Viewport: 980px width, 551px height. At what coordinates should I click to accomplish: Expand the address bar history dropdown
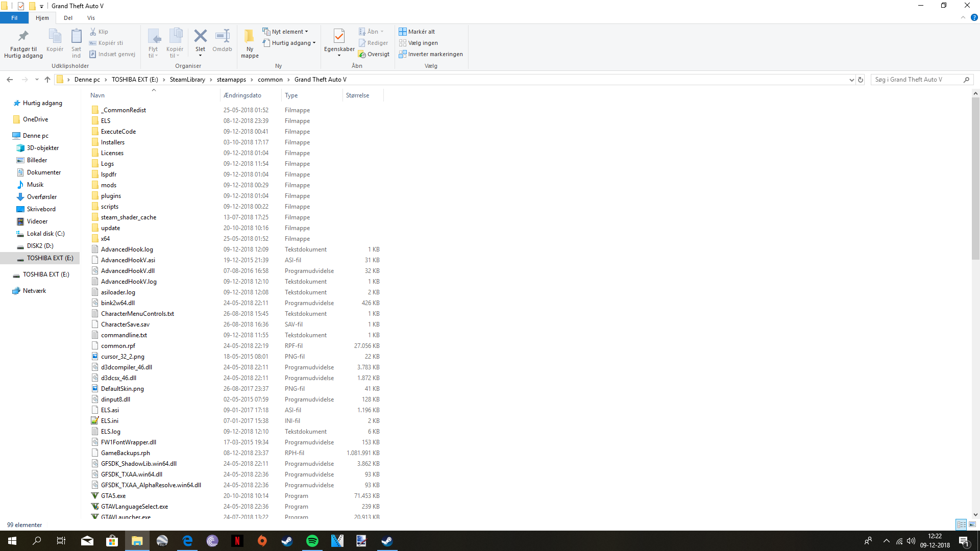click(851, 80)
